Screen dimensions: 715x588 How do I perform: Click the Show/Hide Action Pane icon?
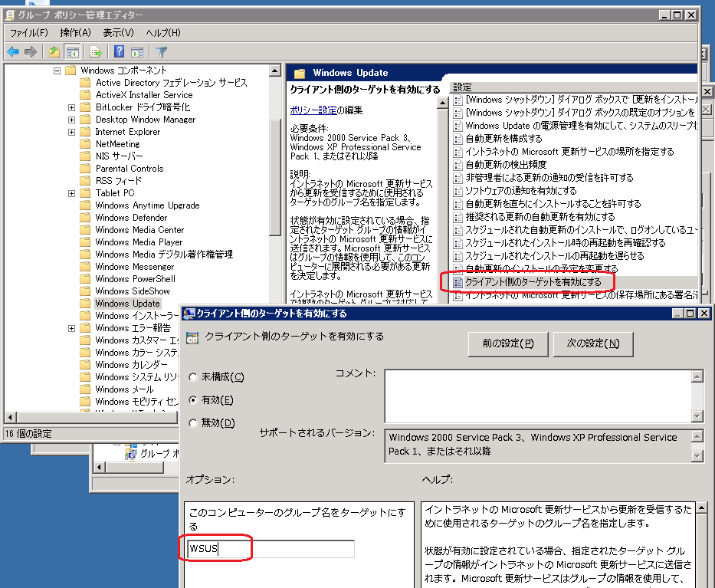pyautogui.click(x=138, y=52)
